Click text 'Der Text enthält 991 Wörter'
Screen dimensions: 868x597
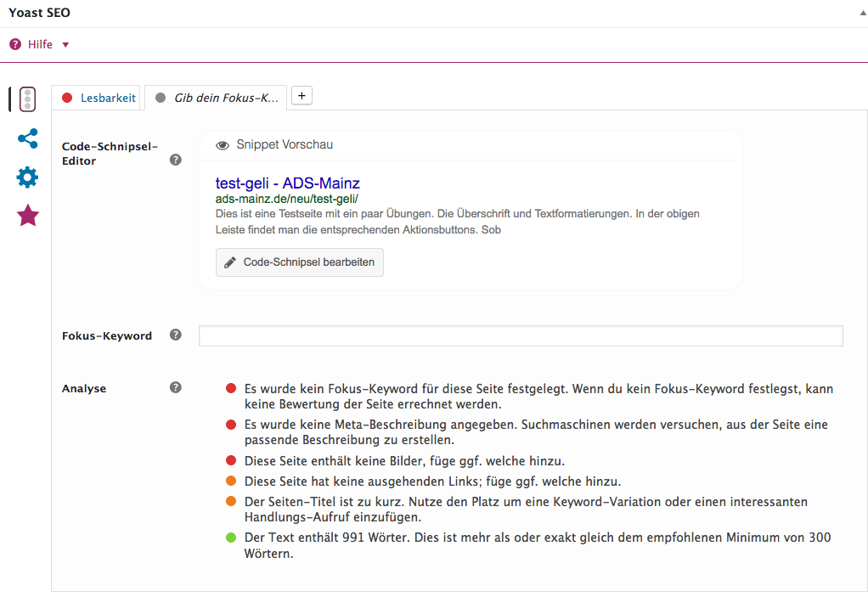328,538
